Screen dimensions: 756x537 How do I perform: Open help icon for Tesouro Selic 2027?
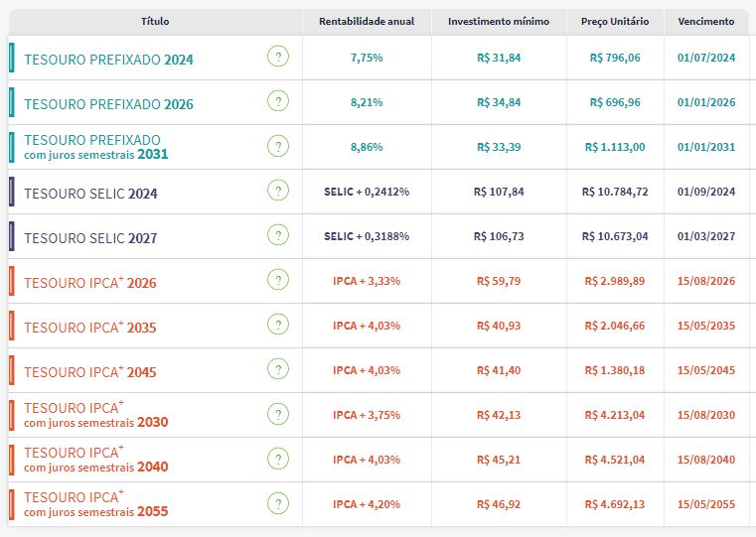pos(278,236)
